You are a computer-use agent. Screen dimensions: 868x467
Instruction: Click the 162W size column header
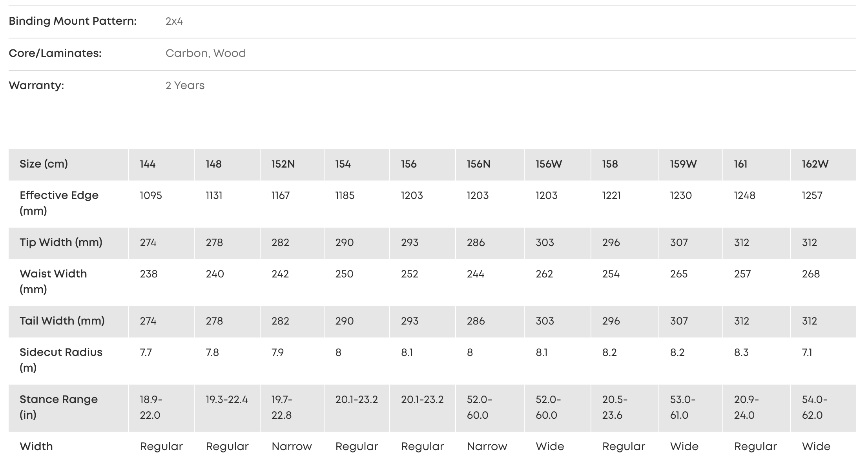click(x=815, y=164)
